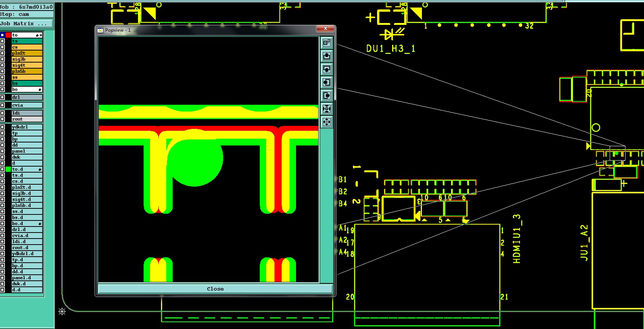644x329 pixels.
Task: Click the pencil mark on 'bo.d' layer
Action: click(40, 223)
